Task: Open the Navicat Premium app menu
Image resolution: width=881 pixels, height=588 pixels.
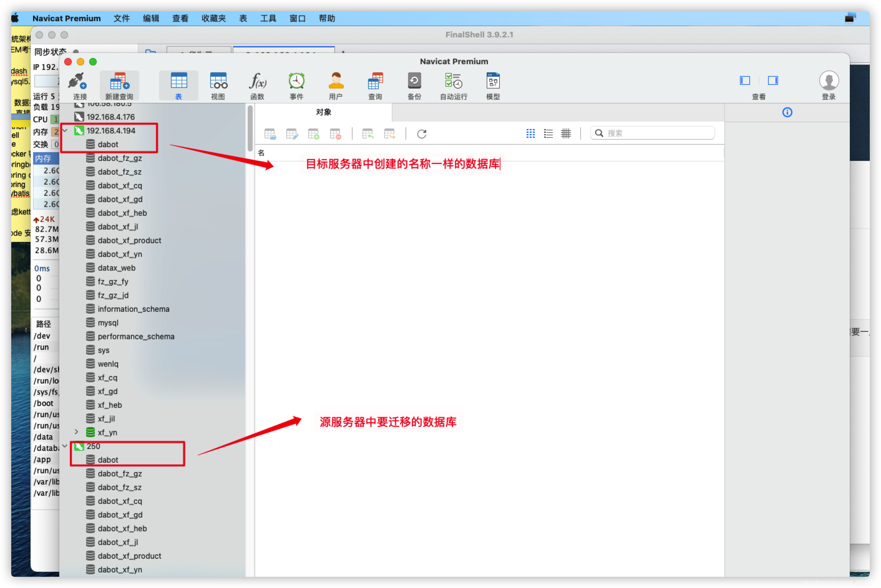Action: pyautogui.click(x=66, y=18)
